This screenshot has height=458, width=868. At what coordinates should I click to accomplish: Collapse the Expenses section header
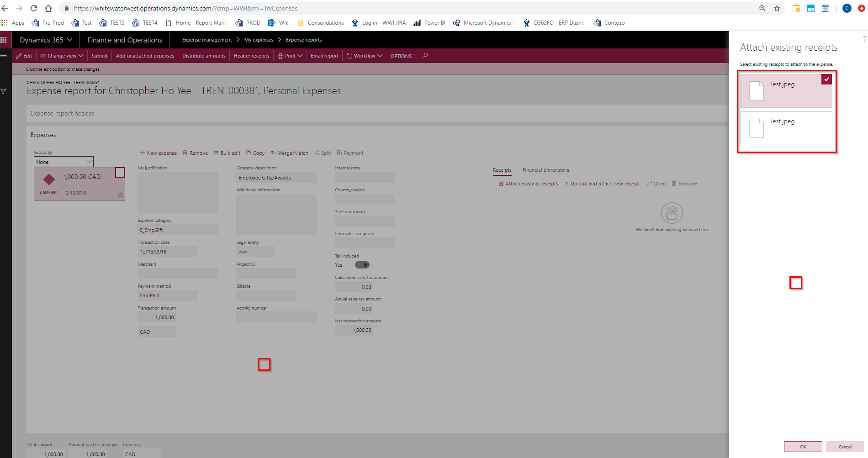[x=43, y=135]
